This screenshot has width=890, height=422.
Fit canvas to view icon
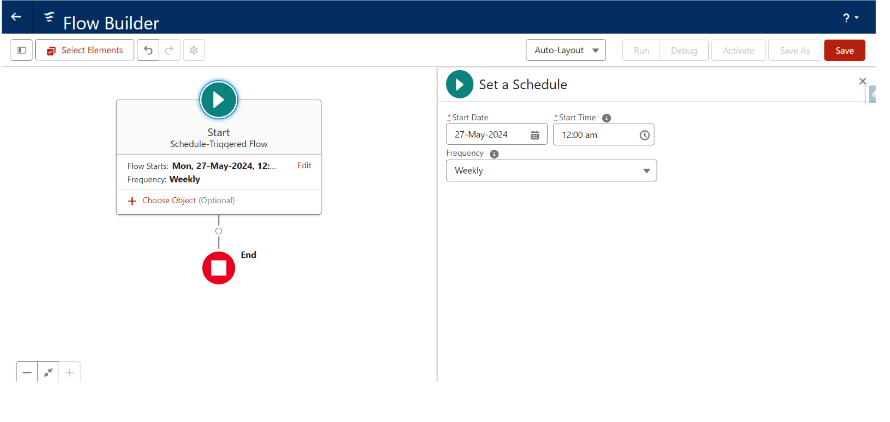click(48, 373)
